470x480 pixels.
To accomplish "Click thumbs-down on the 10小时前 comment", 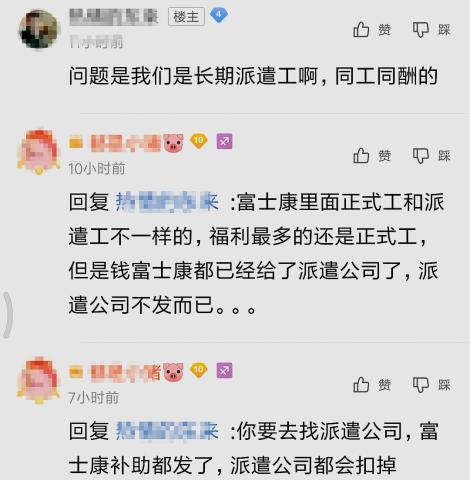I will pyautogui.click(x=432, y=156).
